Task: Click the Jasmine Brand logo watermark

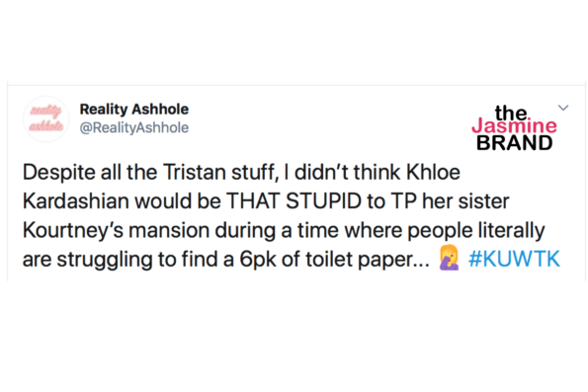Action: (514, 128)
